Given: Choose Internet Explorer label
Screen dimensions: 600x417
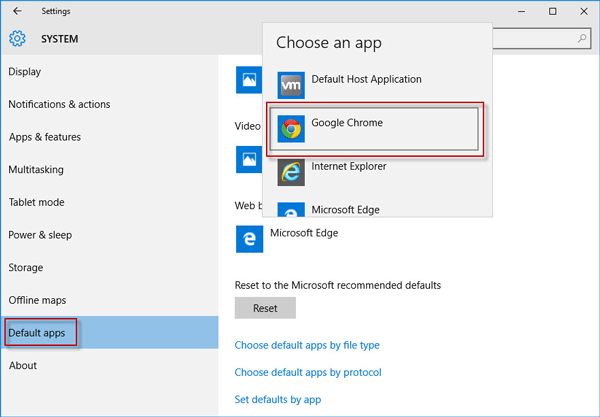Looking at the screenshot, I should (349, 166).
